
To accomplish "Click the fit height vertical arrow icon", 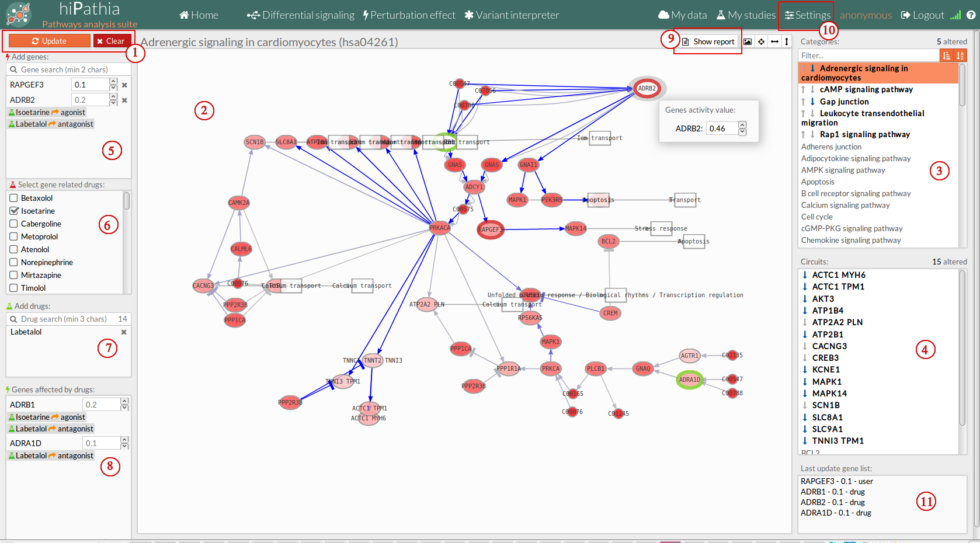I will [787, 41].
